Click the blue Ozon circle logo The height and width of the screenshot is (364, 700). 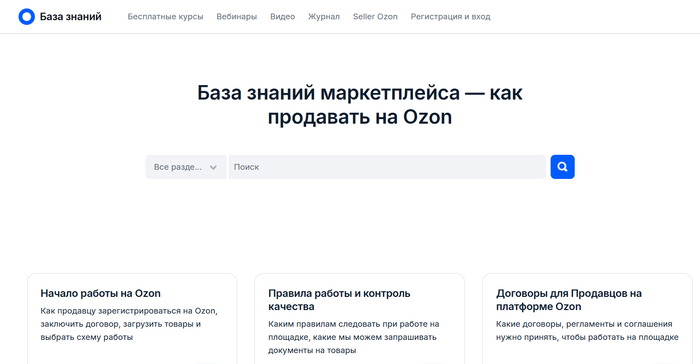coord(26,17)
